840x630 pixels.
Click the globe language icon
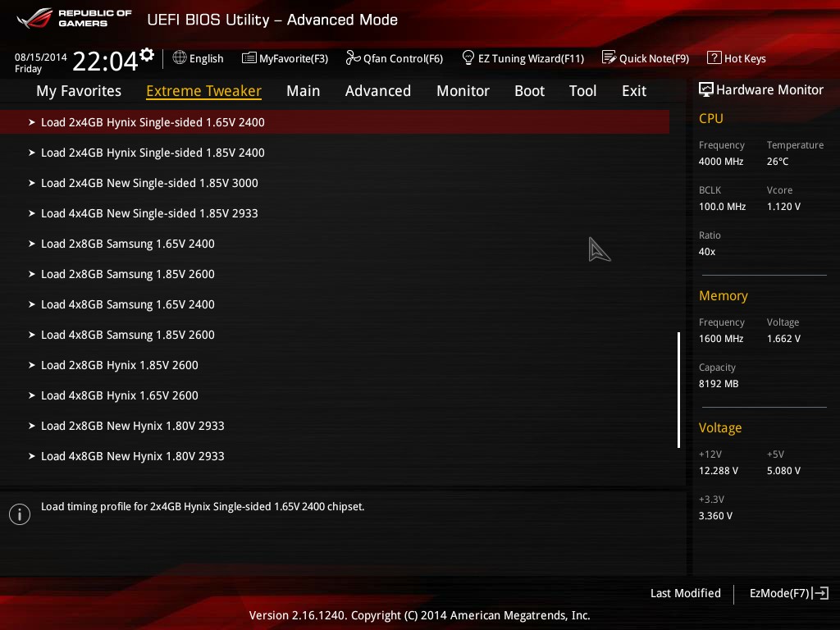click(x=180, y=58)
